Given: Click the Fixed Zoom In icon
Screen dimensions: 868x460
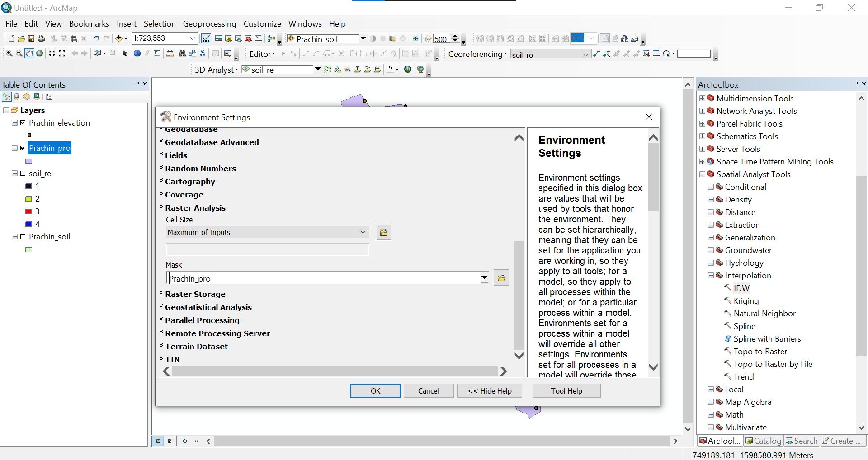Looking at the screenshot, I should (52, 53).
